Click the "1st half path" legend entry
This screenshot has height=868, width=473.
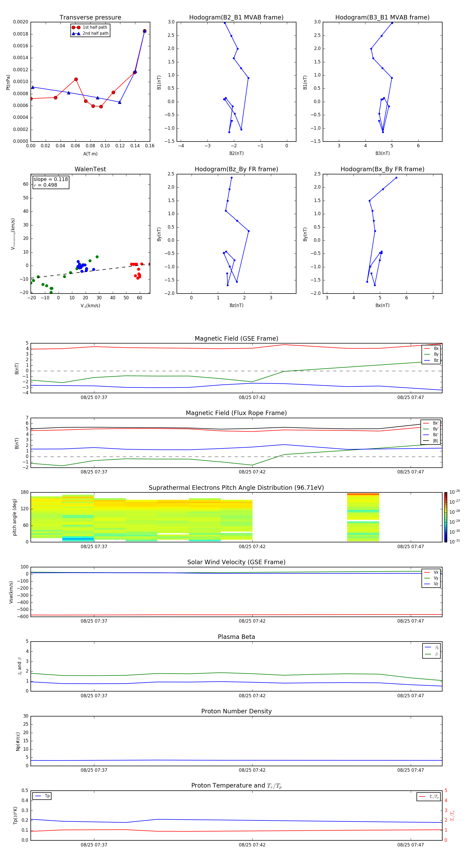[90, 27]
